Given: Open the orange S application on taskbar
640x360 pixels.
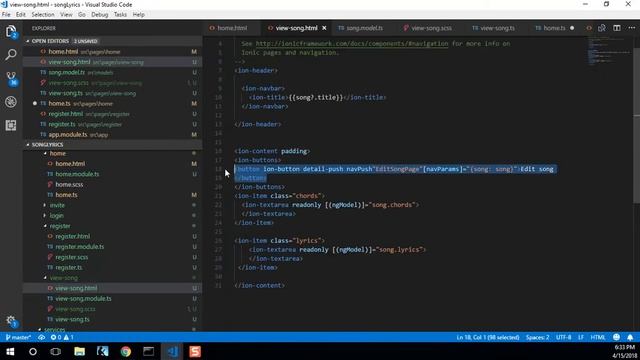Looking at the screenshot, I should [x=195, y=351].
